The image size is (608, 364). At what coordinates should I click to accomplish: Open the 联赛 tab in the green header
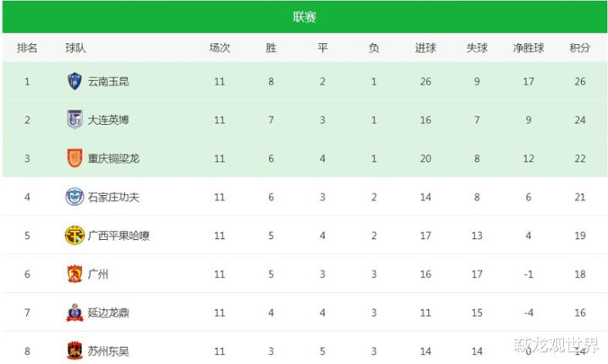click(304, 17)
